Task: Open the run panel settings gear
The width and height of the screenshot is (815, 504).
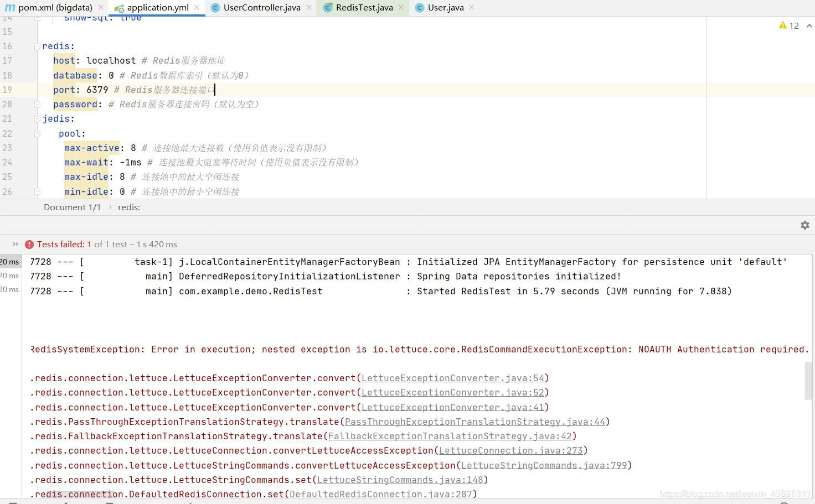Action: (x=805, y=225)
